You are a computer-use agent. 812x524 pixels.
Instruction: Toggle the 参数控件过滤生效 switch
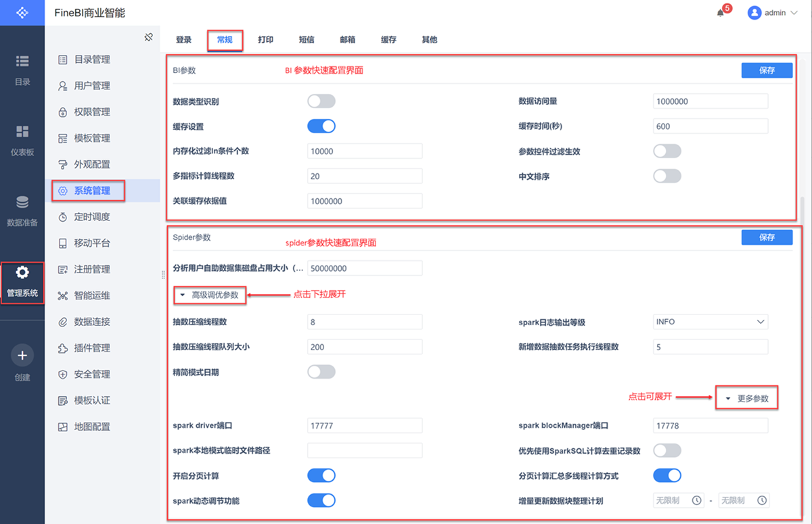point(667,151)
